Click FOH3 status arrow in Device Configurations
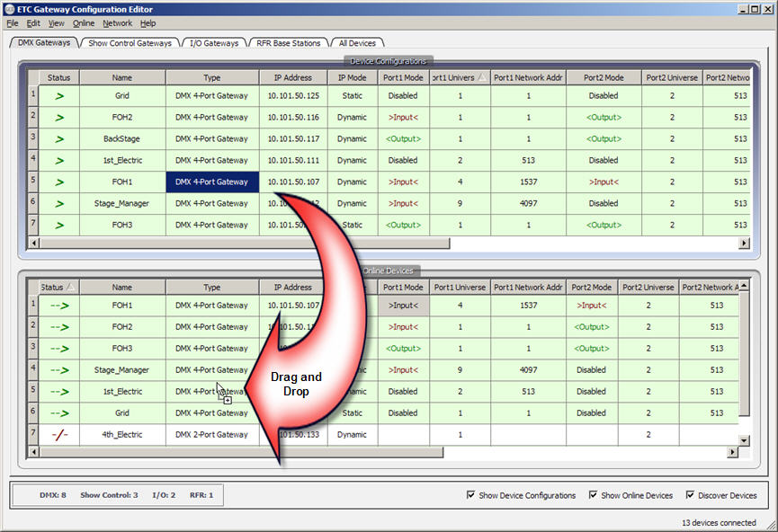 (59, 225)
